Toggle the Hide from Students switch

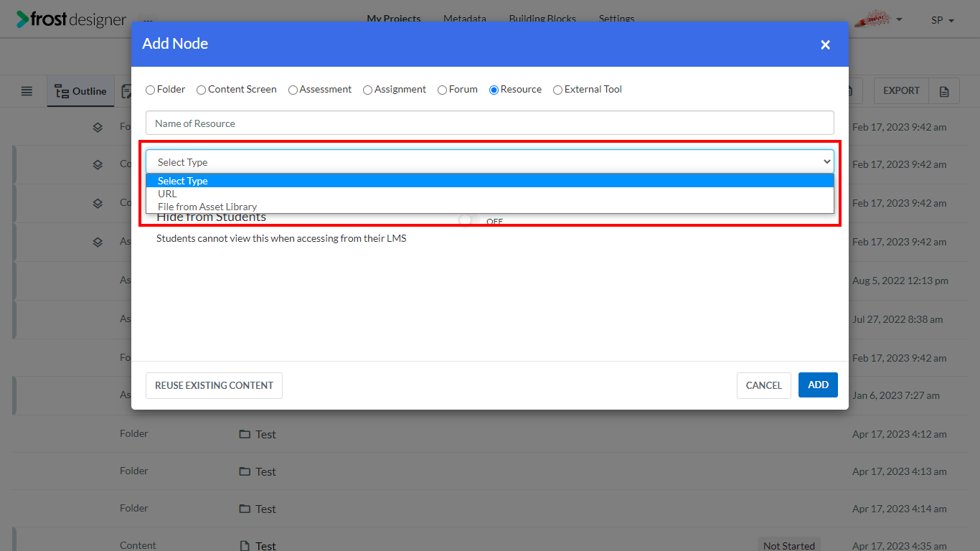(x=469, y=220)
